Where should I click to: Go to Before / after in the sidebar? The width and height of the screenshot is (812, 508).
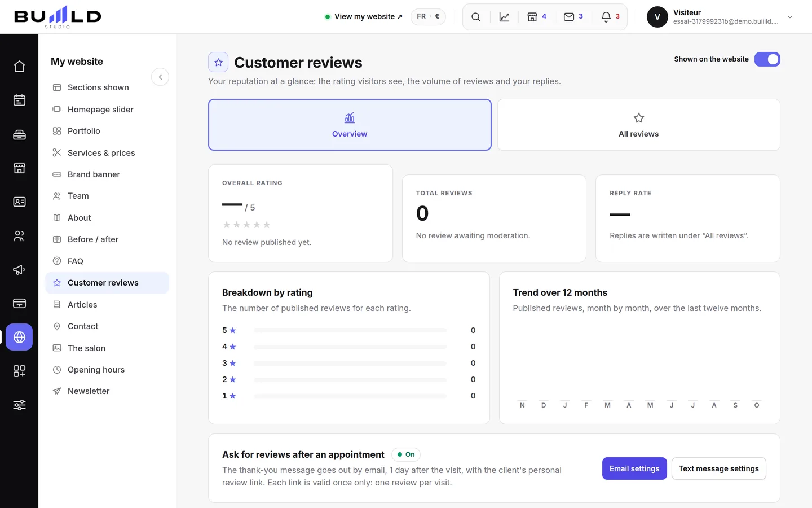107,239
